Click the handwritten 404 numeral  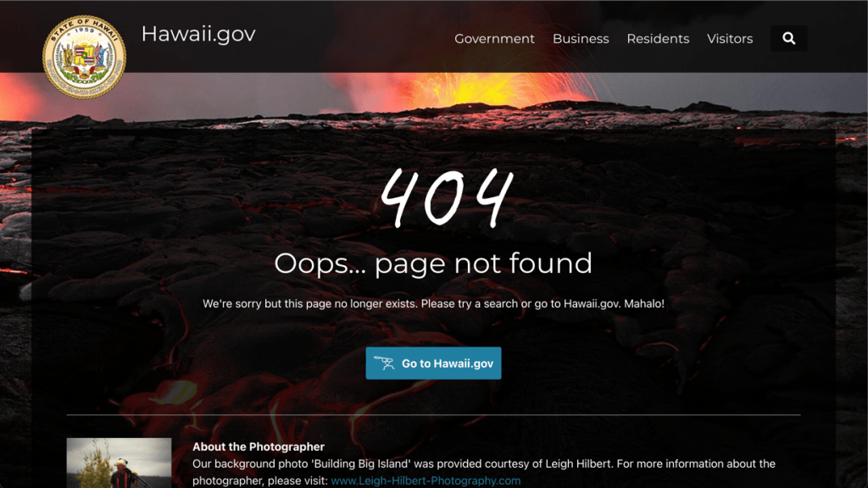[x=446, y=197]
